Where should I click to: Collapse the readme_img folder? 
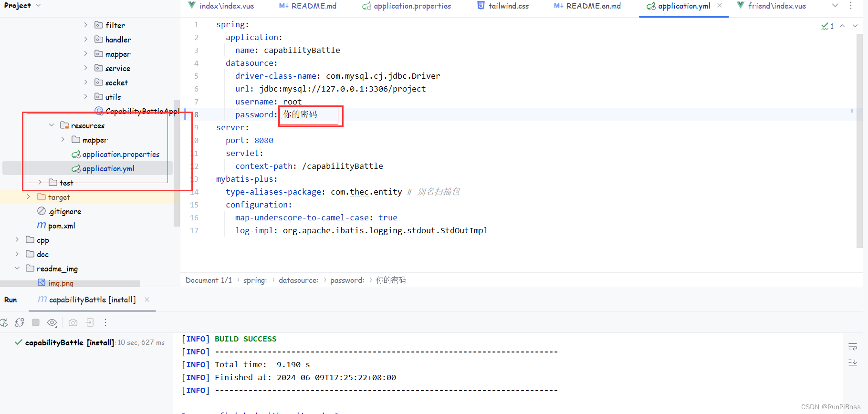point(17,268)
